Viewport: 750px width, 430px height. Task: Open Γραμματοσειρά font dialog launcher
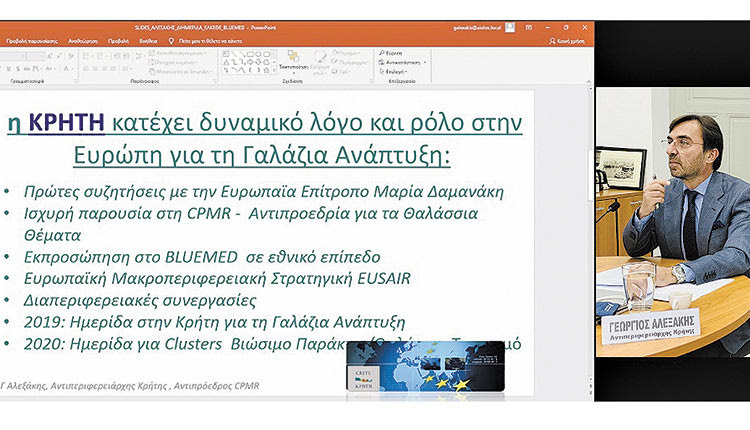click(x=75, y=81)
